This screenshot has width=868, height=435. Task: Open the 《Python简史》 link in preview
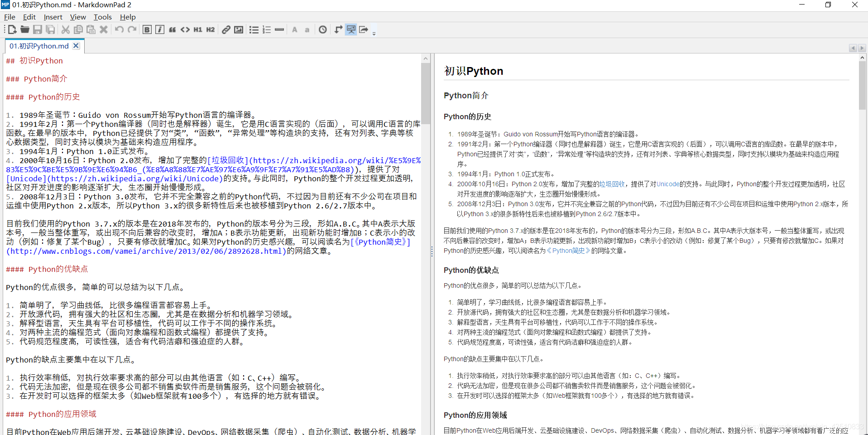click(568, 251)
